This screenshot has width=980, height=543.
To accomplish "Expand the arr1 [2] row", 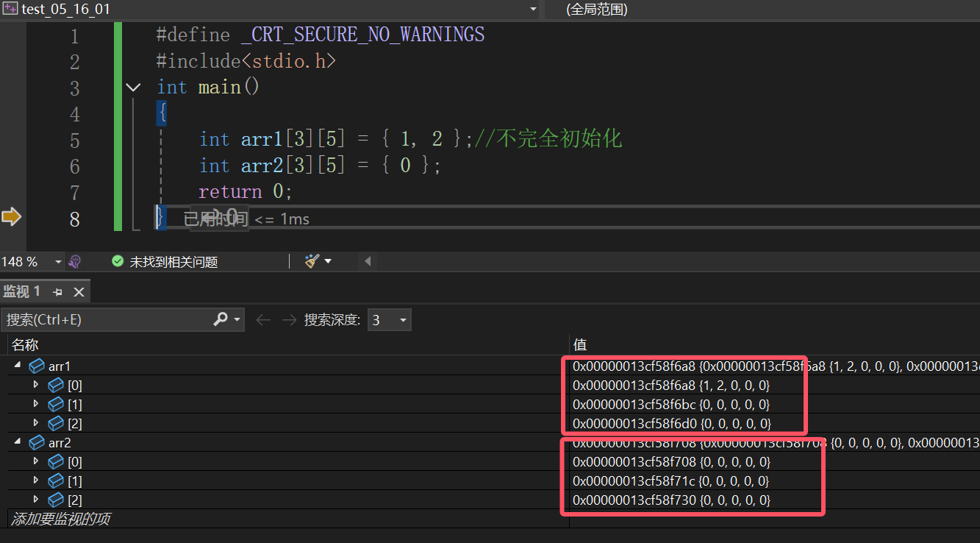I will coord(36,423).
